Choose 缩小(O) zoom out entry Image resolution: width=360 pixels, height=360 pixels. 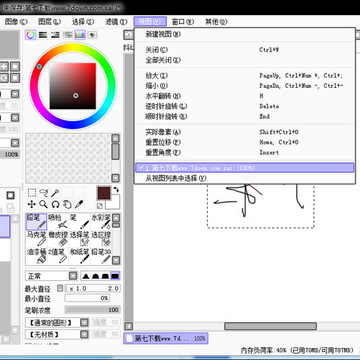245,86
